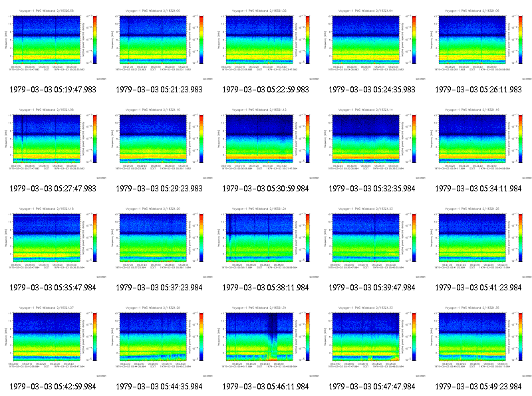Open the 05:27:47.983 spectrogram thumbnail
Image resolution: width=532 pixels, height=396 pixels.
coord(53,142)
